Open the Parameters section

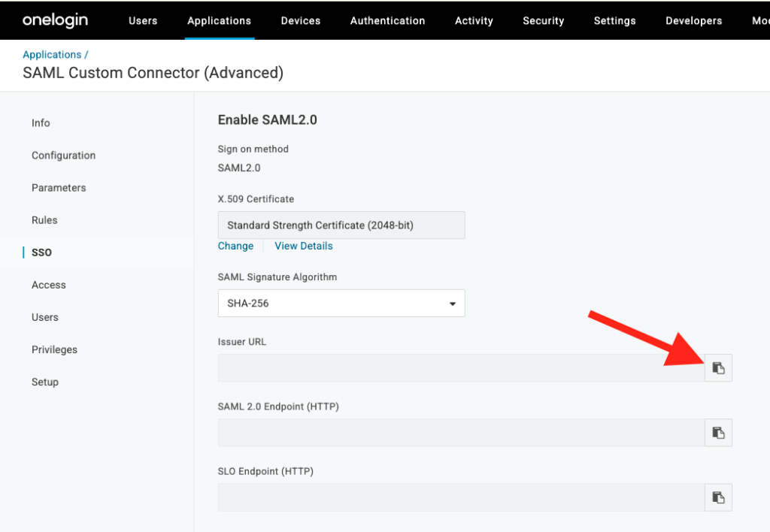[x=59, y=187]
